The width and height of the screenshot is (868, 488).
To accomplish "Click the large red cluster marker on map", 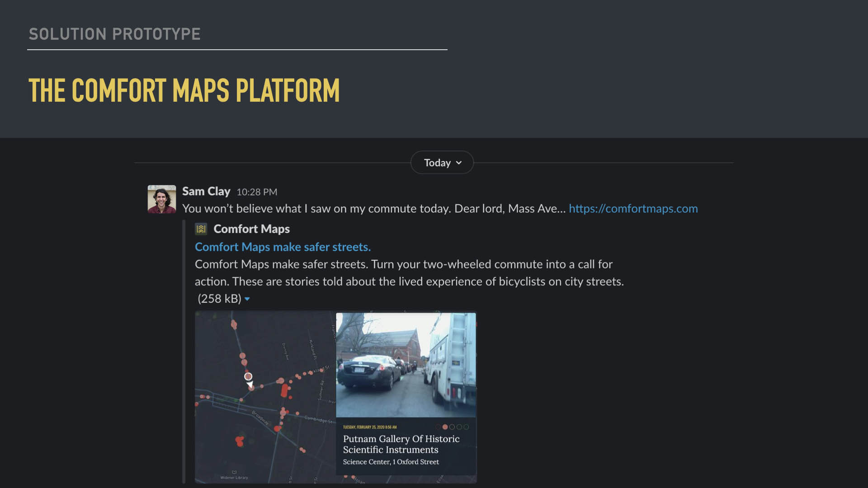I will pos(284,390).
